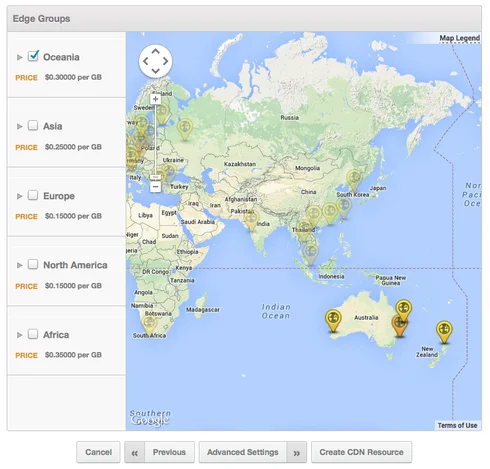Pan the map right with arrow
The height and width of the screenshot is (469, 490).
tap(165, 61)
